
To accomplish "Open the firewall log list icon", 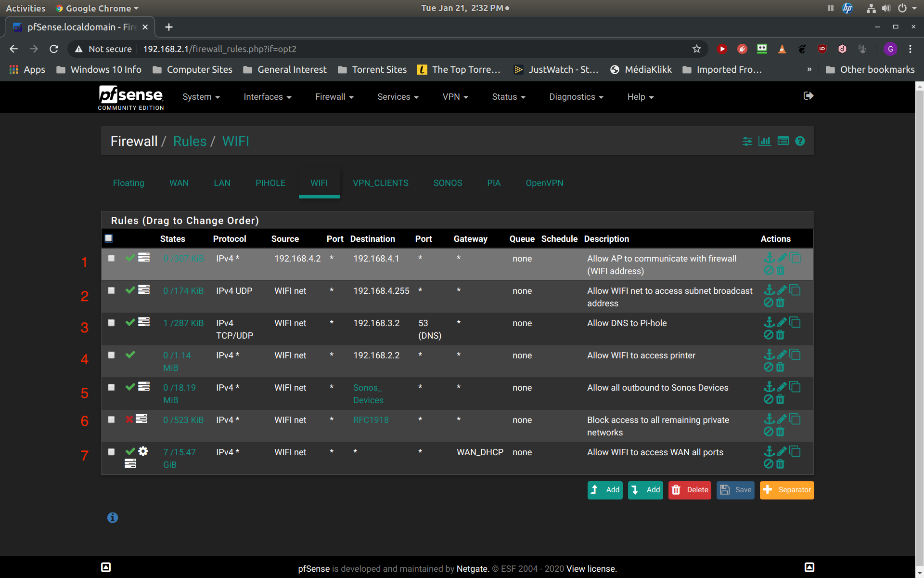I will pyautogui.click(x=783, y=141).
